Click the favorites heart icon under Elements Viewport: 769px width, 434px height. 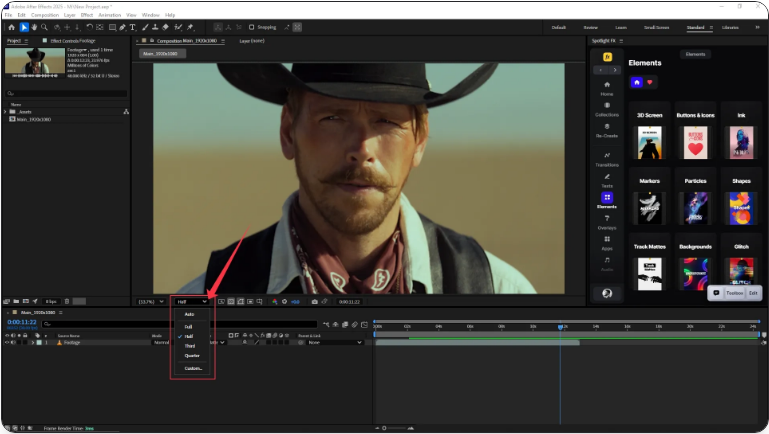[651, 82]
